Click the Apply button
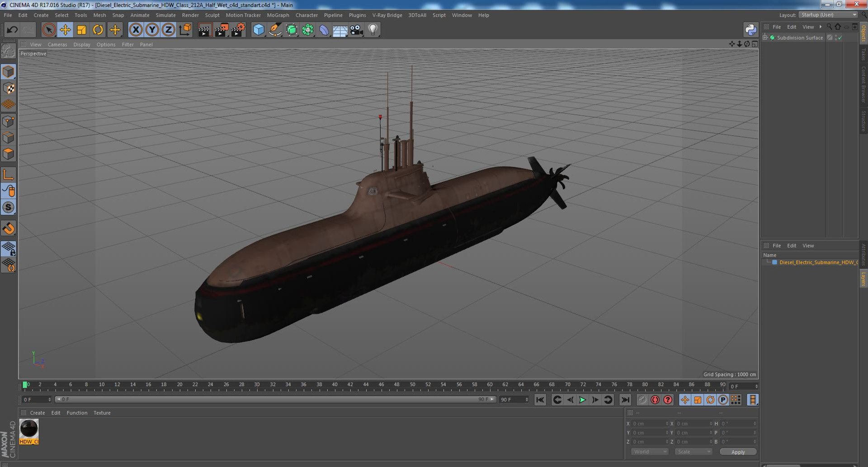This screenshot has height=467, width=868. [738, 452]
